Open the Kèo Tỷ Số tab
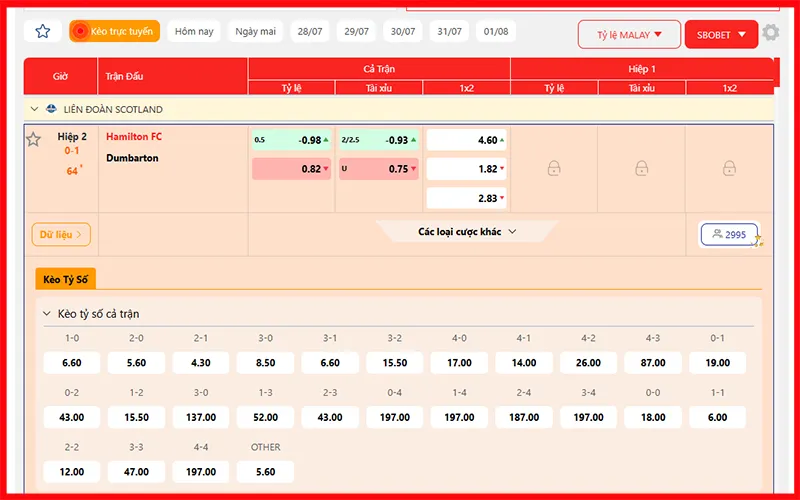 (x=65, y=279)
